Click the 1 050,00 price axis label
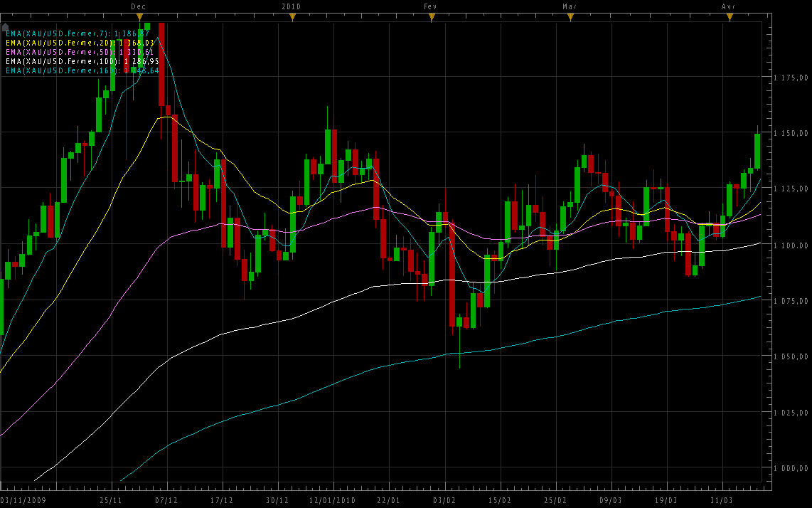The height and width of the screenshot is (508, 812). point(791,356)
